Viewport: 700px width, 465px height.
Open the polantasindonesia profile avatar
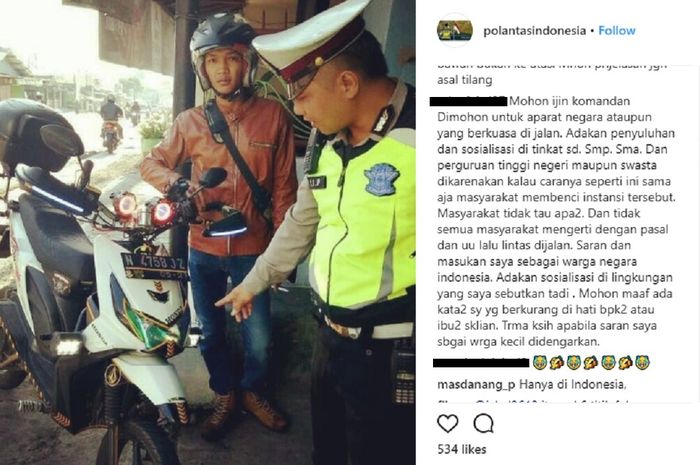(454, 30)
